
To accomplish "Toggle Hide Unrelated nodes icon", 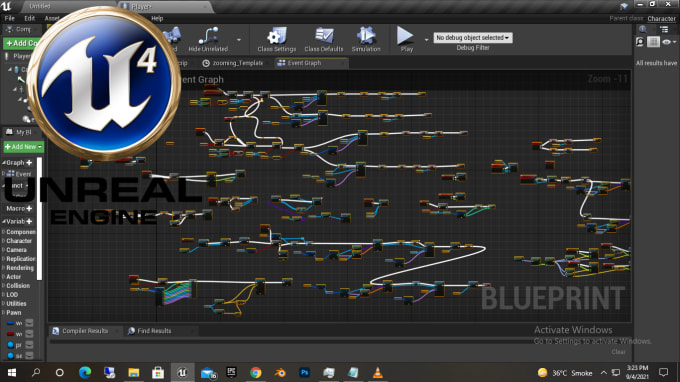I will pos(208,39).
